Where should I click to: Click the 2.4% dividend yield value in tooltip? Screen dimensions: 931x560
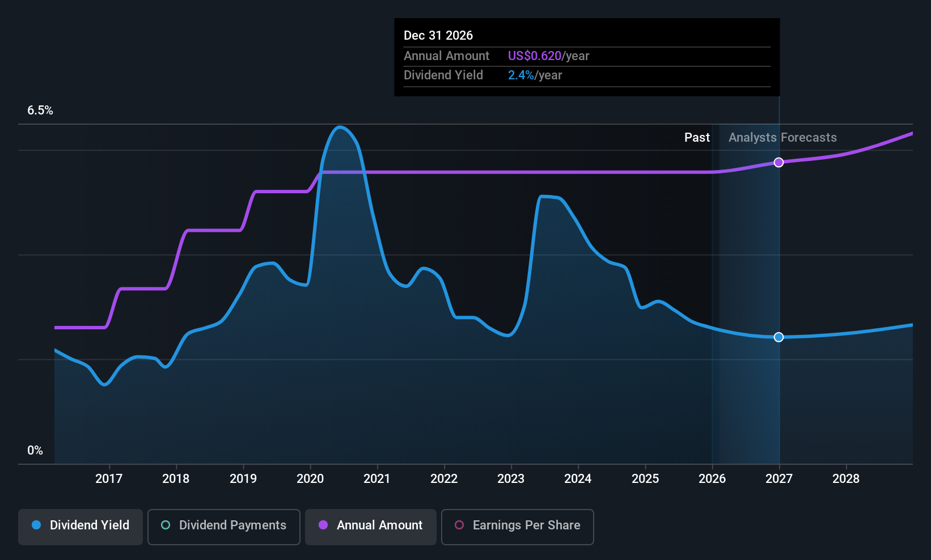point(520,75)
